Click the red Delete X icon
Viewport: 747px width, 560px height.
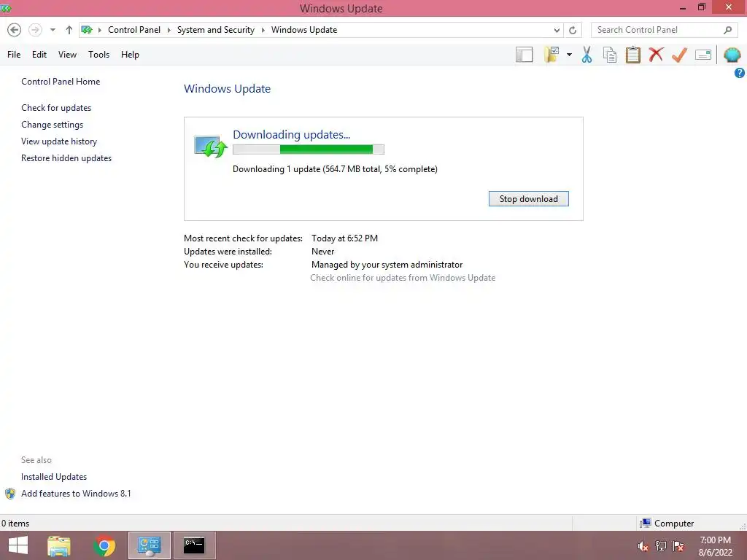click(656, 55)
